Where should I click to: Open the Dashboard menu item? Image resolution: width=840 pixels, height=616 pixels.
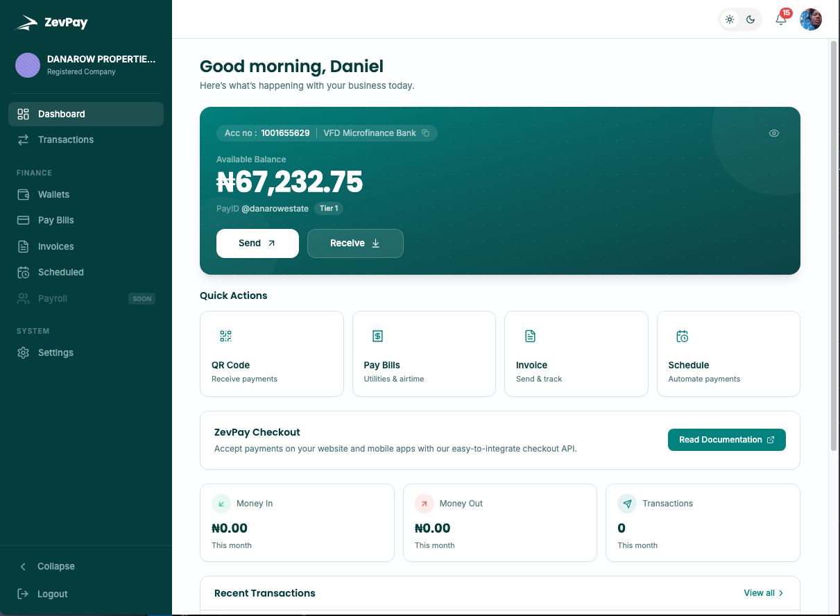tap(86, 114)
